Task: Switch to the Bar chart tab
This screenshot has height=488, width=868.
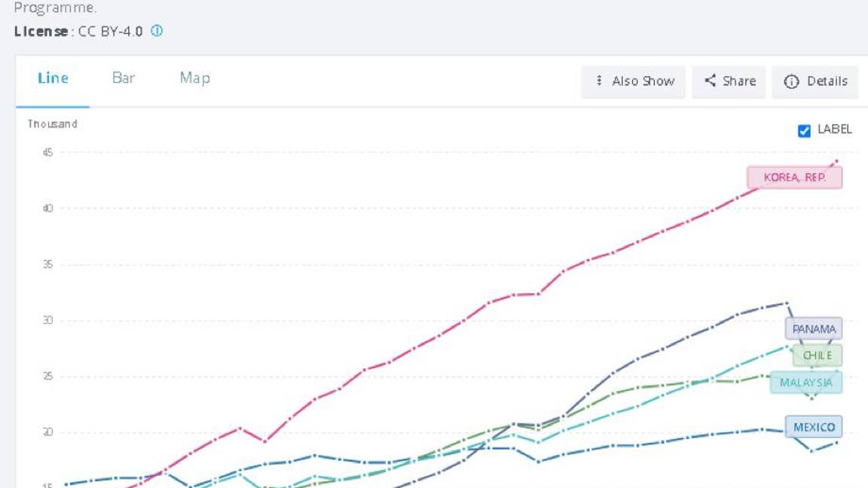Action: click(124, 78)
